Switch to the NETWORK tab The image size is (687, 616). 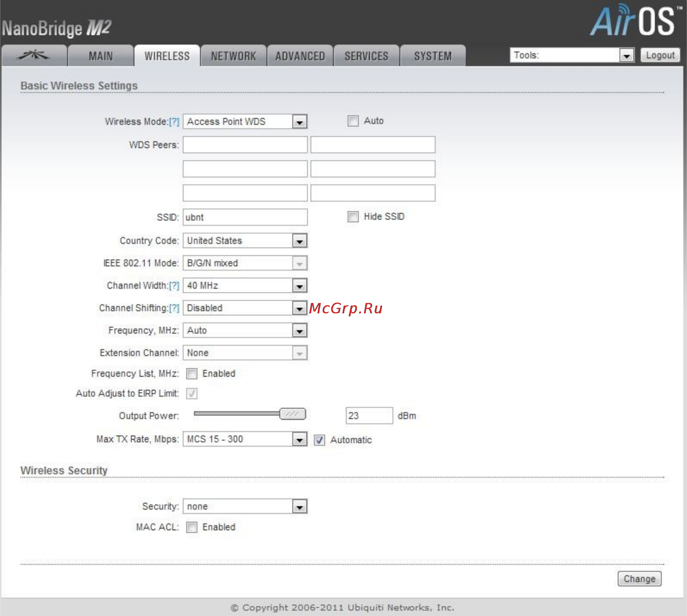(233, 56)
